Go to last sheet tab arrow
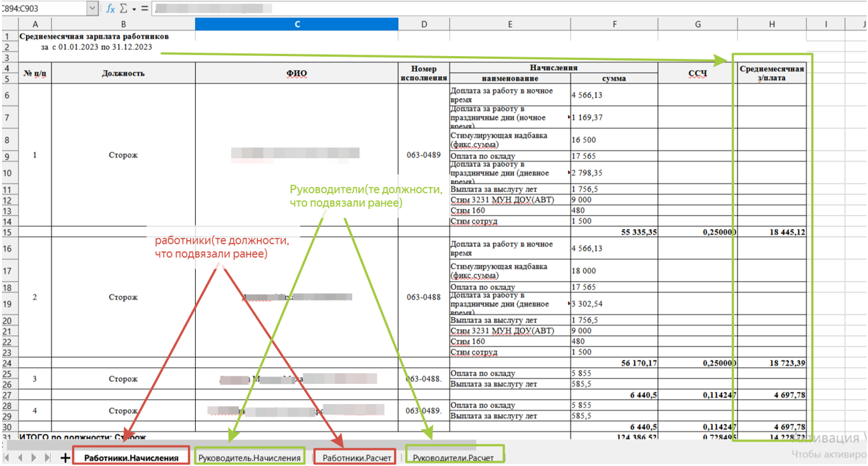 coord(47,457)
